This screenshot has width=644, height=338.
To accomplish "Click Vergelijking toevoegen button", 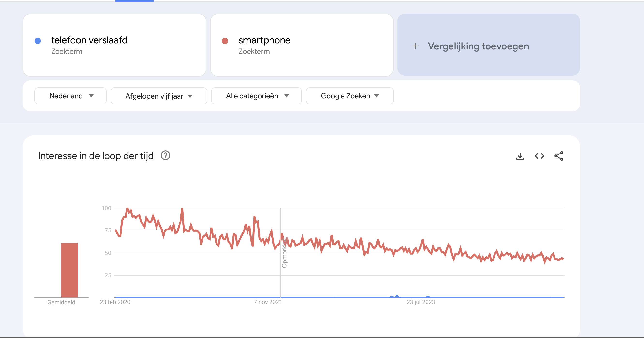I will pos(488,45).
